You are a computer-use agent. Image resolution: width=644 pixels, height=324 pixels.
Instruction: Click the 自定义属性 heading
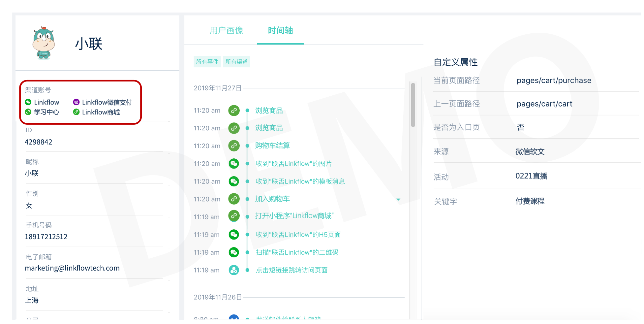456,62
